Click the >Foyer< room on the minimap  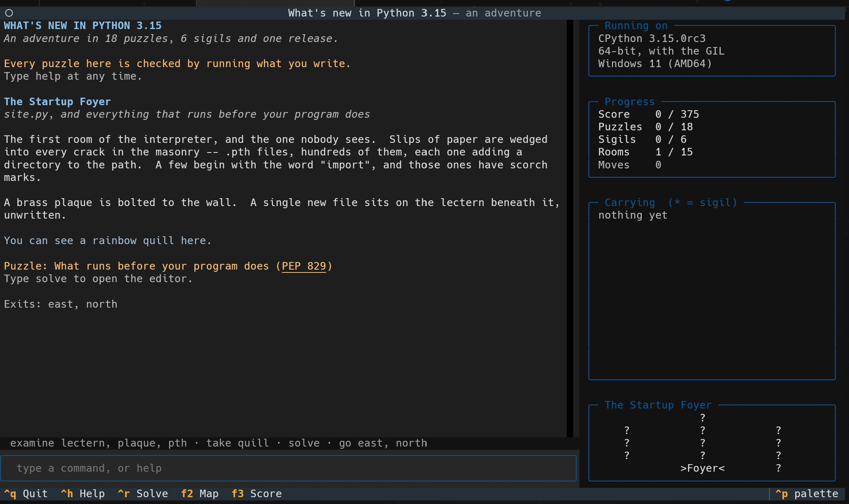[x=702, y=468]
